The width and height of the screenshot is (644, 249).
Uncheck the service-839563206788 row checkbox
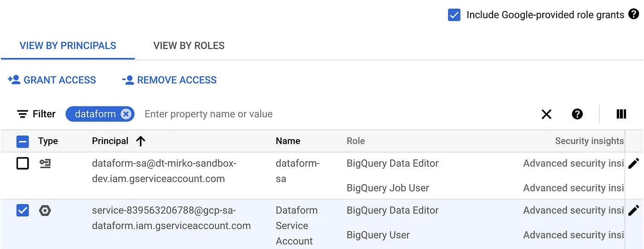(x=23, y=210)
